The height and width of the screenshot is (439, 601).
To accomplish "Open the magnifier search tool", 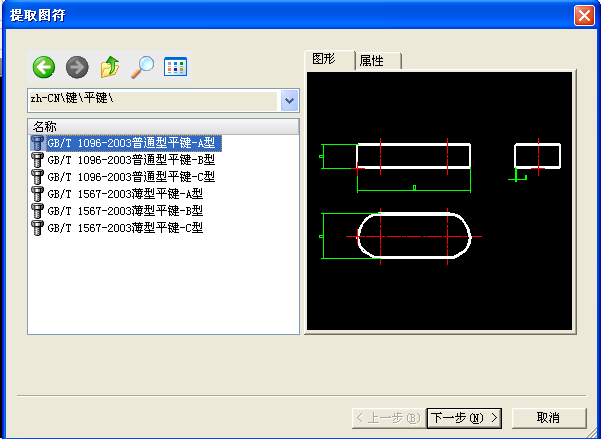I will point(143,67).
